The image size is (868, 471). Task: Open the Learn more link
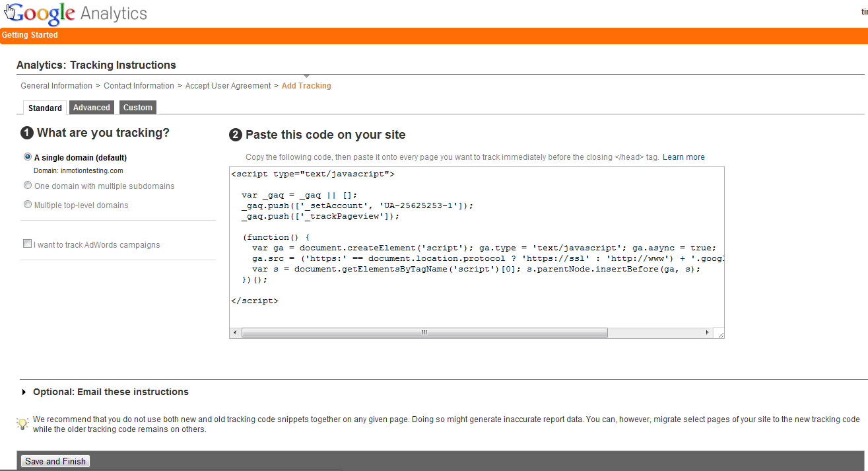tap(684, 157)
